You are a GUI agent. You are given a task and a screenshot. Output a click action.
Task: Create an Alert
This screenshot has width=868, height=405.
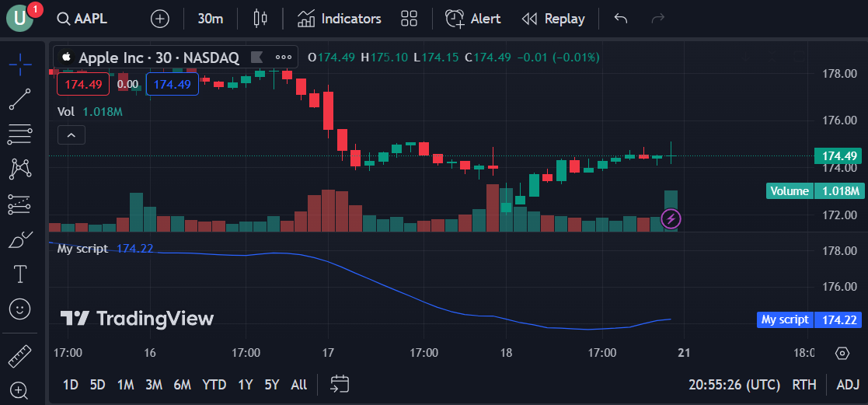coord(472,19)
